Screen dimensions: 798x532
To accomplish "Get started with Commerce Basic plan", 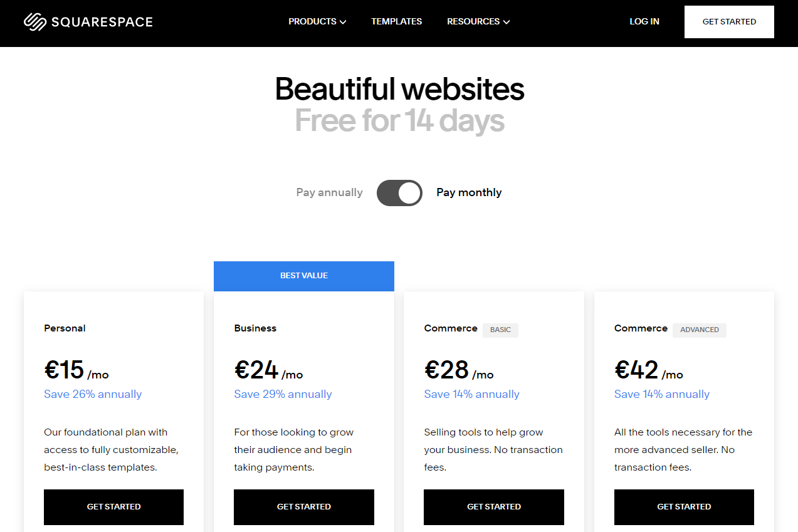I will [493, 506].
